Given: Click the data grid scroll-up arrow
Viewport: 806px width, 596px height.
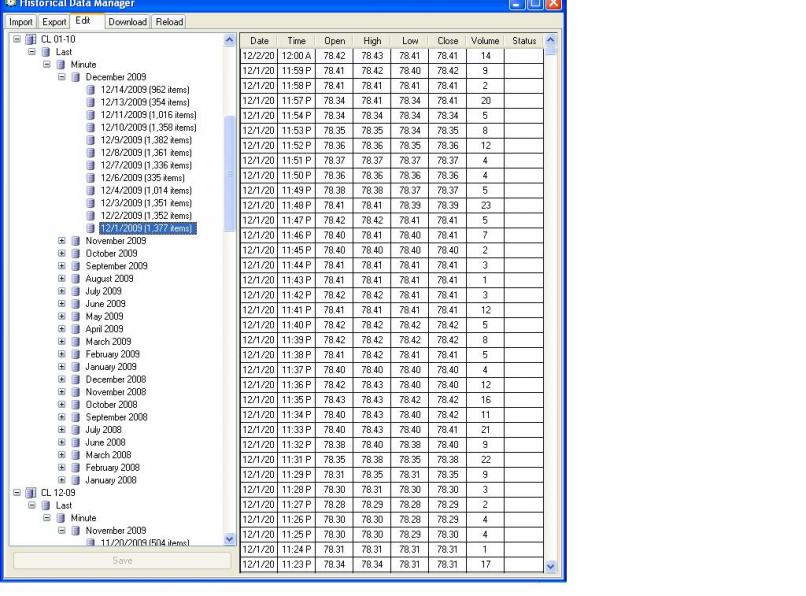Looking at the screenshot, I should (x=551, y=40).
